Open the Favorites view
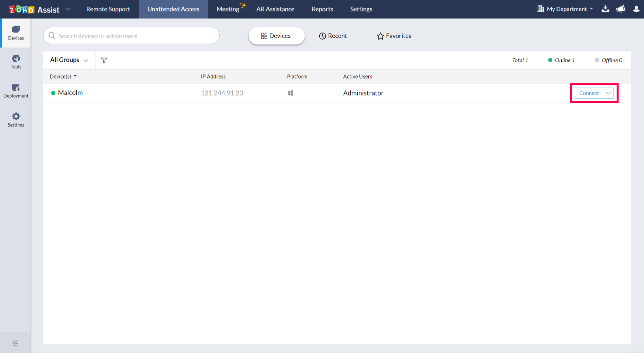 [x=394, y=36]
